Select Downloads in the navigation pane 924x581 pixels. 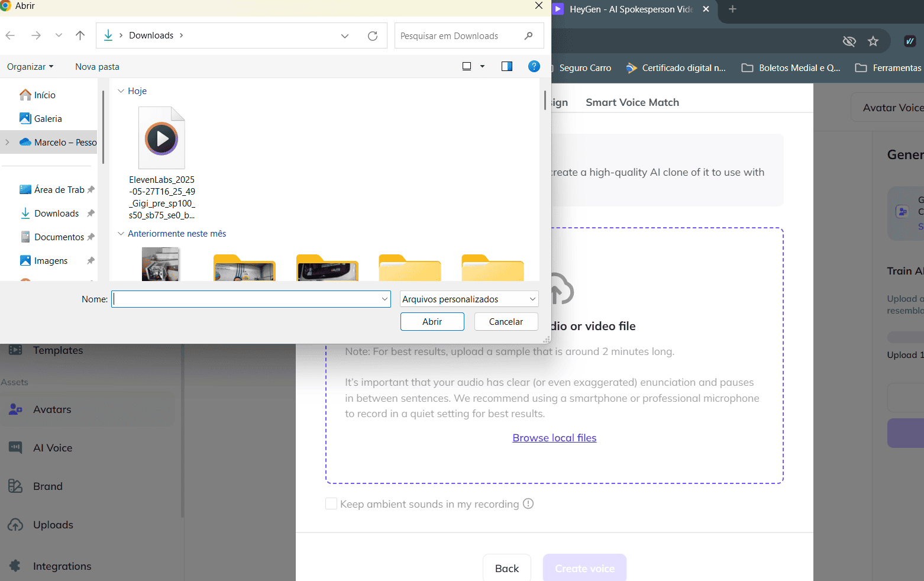coord(56,214)
